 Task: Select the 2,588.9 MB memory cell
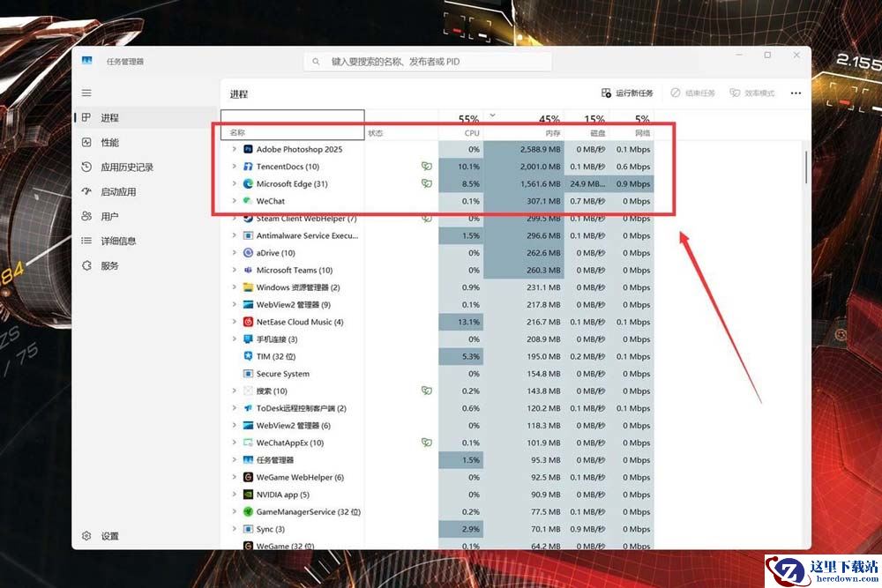point(524,149)
